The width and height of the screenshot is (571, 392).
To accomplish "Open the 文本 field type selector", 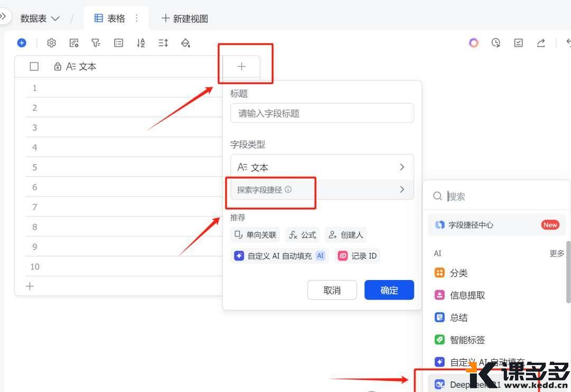I will 322,167.
